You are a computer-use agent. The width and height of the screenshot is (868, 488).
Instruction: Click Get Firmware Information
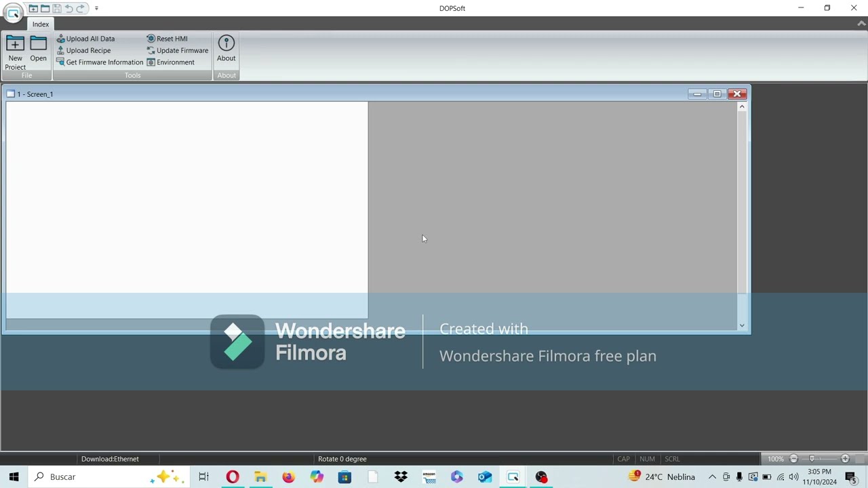[100, 62]
